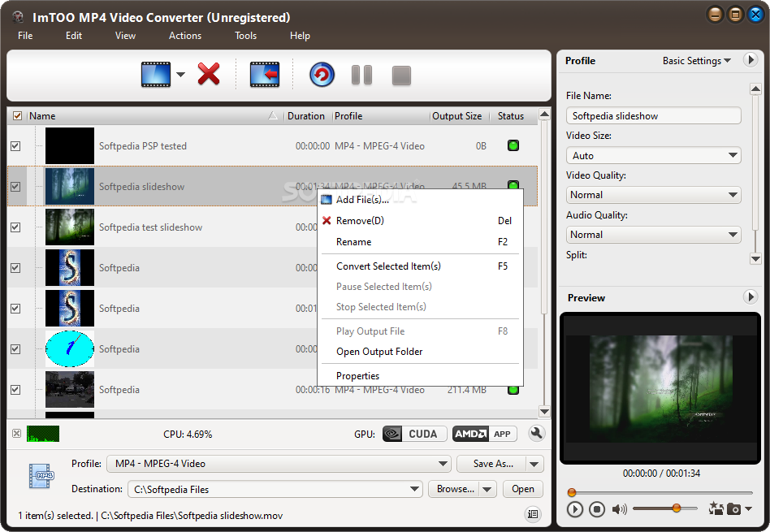Click the red X Remove toolbar icon
770x532 pixels.
[x=209, y=74]
